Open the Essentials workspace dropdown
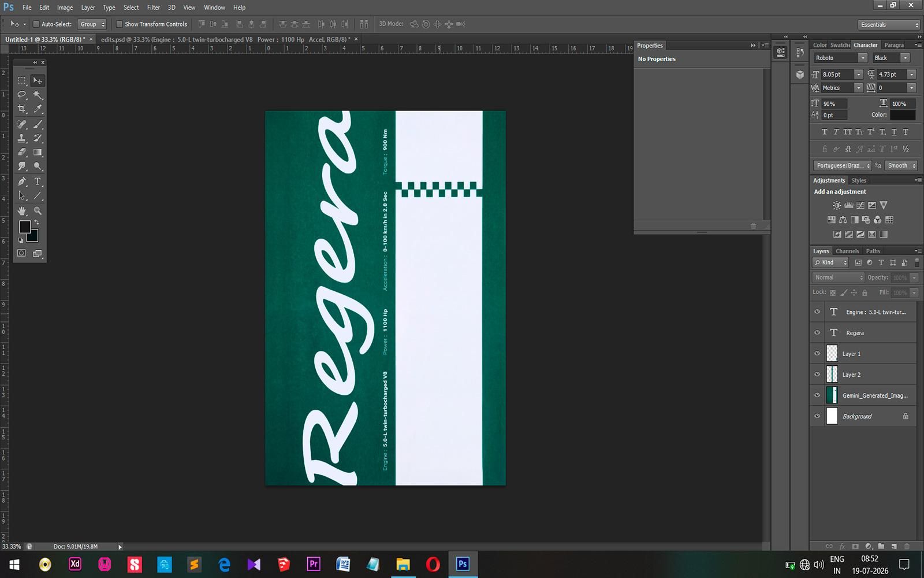Screen dimensions: 924x578 click(889, 25)
